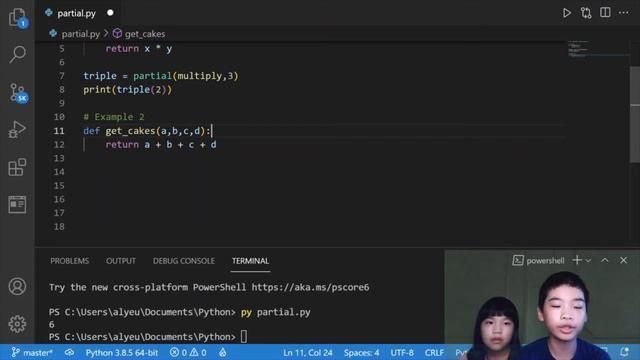The width and height of the screenshot is (640, 360).
Task: Open More Actions ellipsis in editor toolbar
Action: [624, 13]
